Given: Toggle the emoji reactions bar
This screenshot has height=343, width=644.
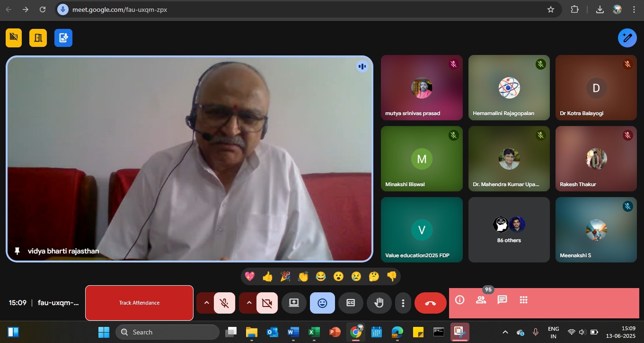Looking at the screenshot, I should pos(322,303).
